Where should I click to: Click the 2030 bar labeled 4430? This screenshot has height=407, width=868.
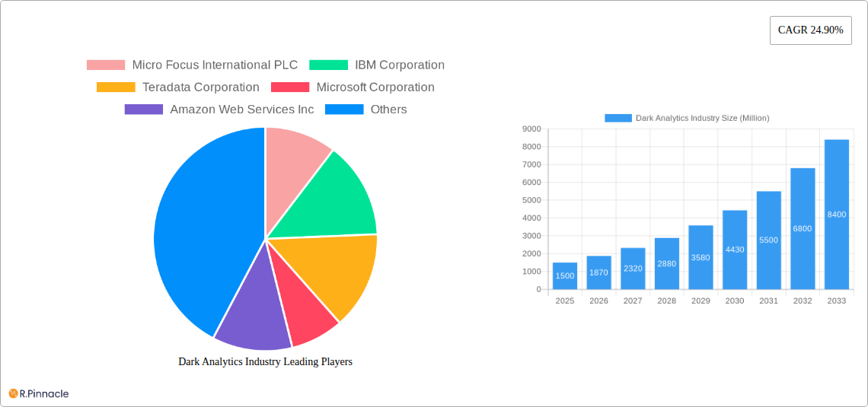(x=735, y=250)
